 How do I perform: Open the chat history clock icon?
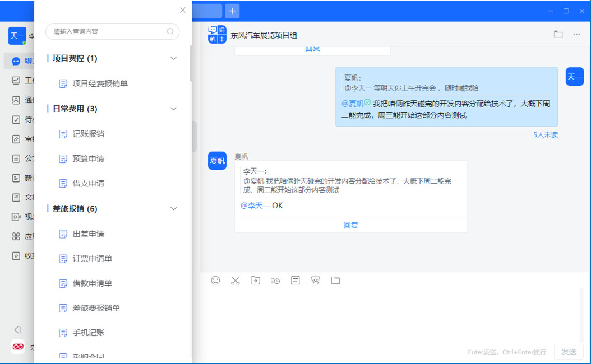point(275,281)
